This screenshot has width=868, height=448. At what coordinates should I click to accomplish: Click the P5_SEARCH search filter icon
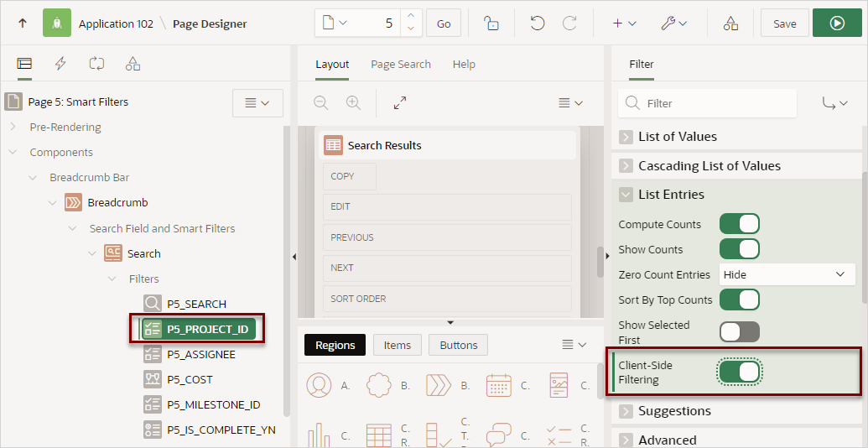click(x=152, y=304)
